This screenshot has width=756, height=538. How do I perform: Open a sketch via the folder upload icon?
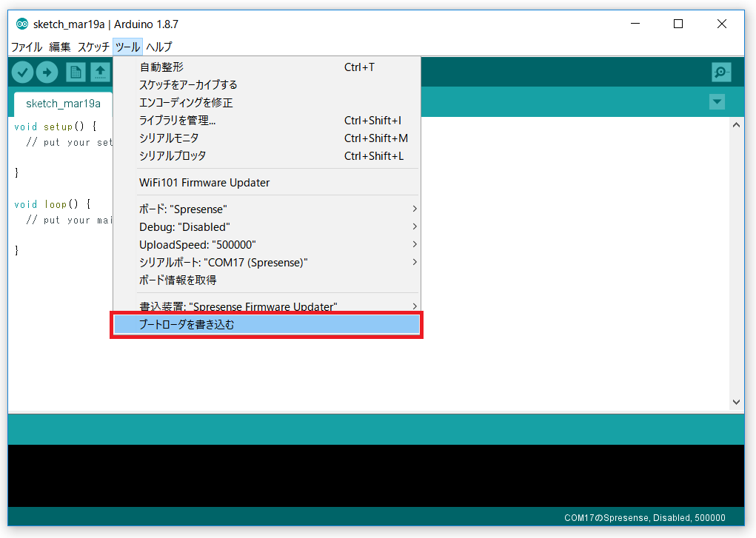pyautogui.click(x=100, y=72)
